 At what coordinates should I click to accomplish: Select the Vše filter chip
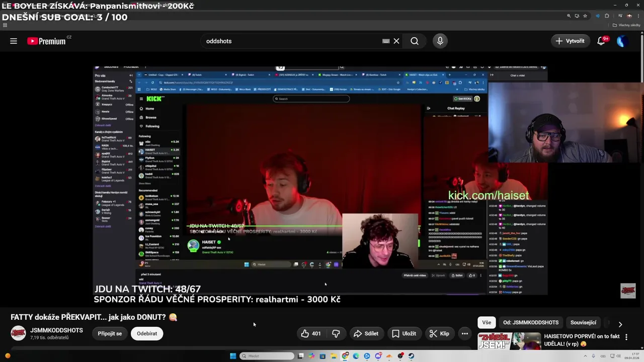[x=487, y=322]
